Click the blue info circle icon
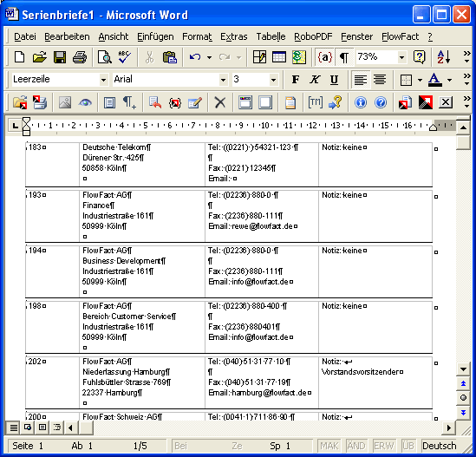Screen dimensions: 476x457 coord(361,102)
